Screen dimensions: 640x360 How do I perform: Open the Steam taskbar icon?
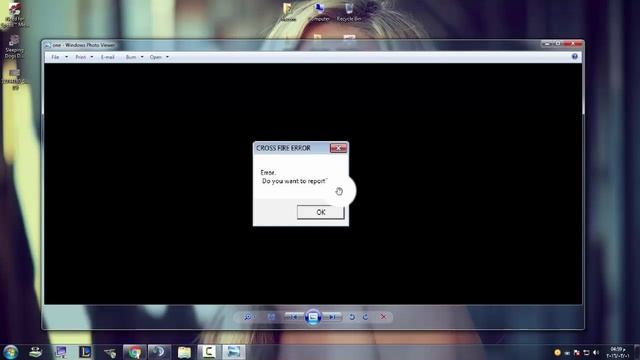[159, 352]
